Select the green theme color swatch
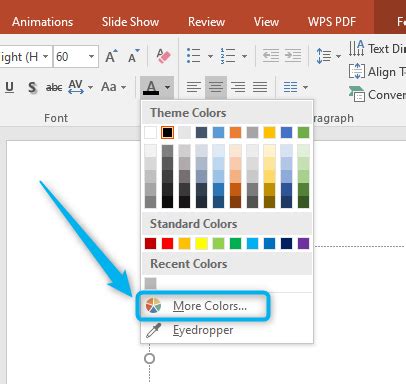Screen dimensions: 406x384 [x=303, y=133]
